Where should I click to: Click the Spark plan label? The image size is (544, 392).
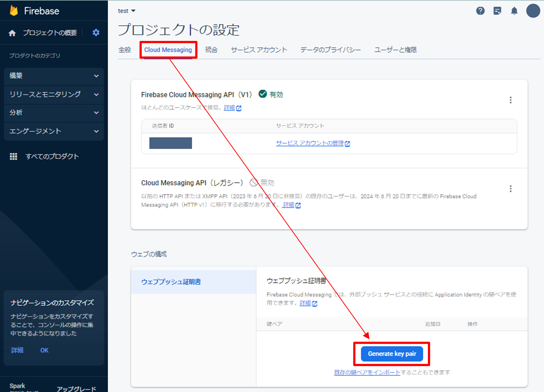[x=17, y=386]
